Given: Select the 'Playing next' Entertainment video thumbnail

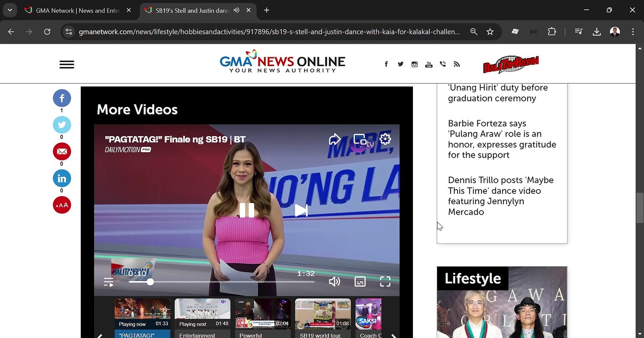Looking at the screenshot, I should pos(202,314).
